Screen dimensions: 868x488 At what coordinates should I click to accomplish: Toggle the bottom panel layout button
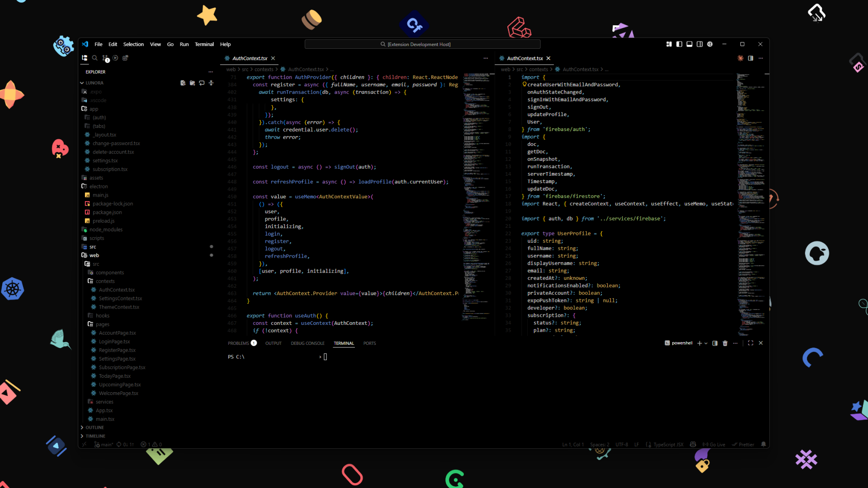(689, 44)
